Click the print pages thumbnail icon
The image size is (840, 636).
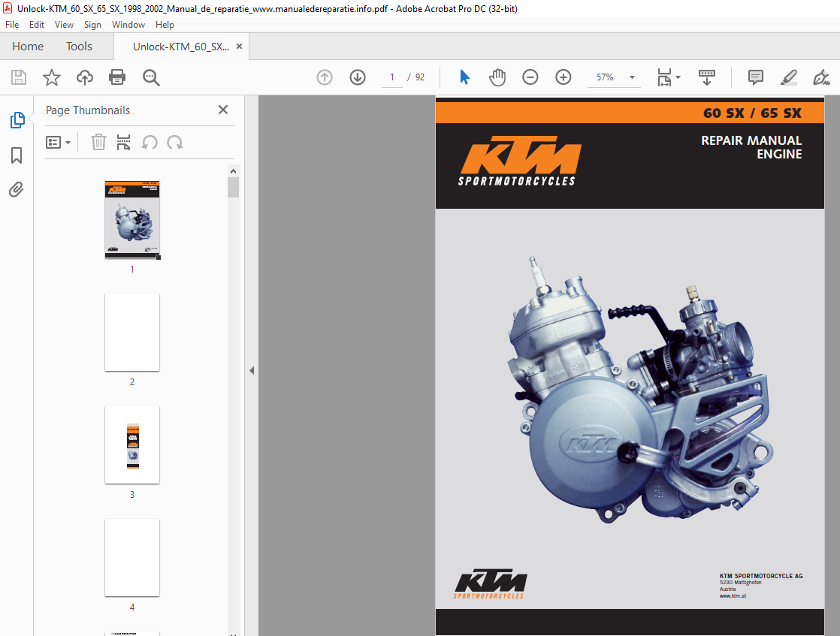click(x=124, y=143)
